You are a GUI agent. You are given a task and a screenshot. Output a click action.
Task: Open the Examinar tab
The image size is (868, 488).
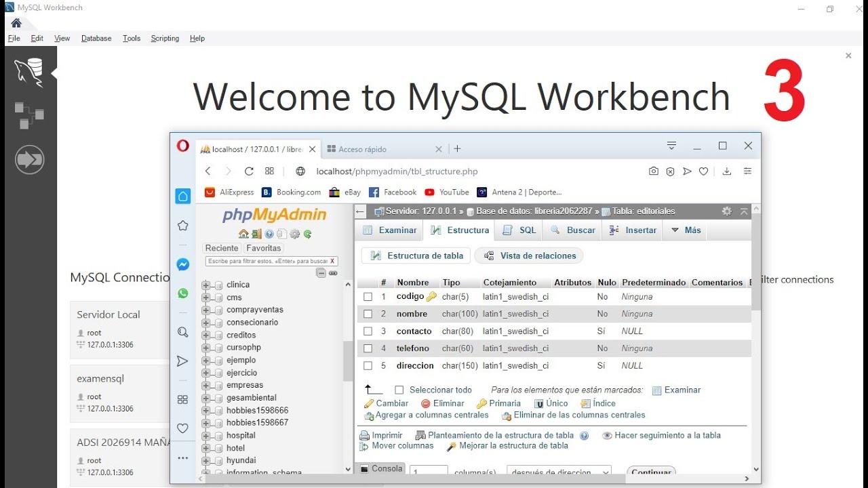(389, 230)
